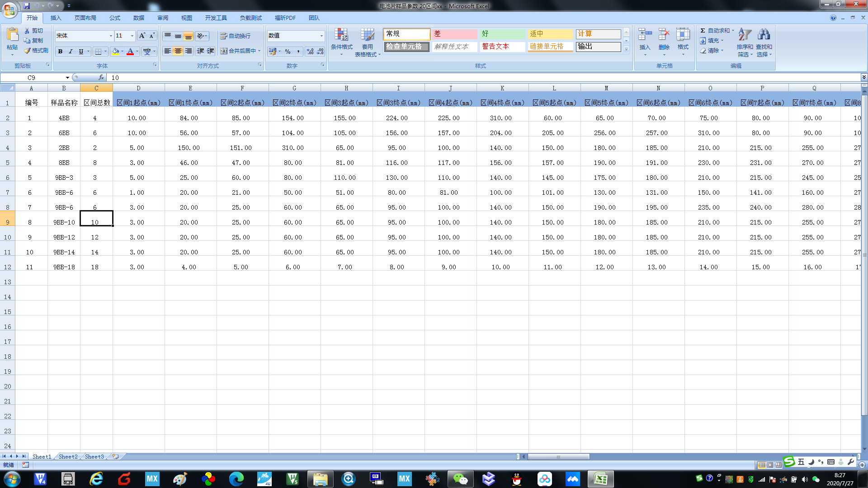Toggle Underline formatting
Screen dimensions: 868x488
[x=81, y=52]
